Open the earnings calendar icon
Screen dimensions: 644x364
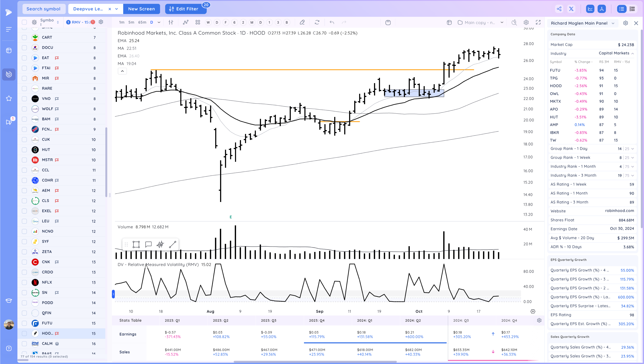click(388, 22)
